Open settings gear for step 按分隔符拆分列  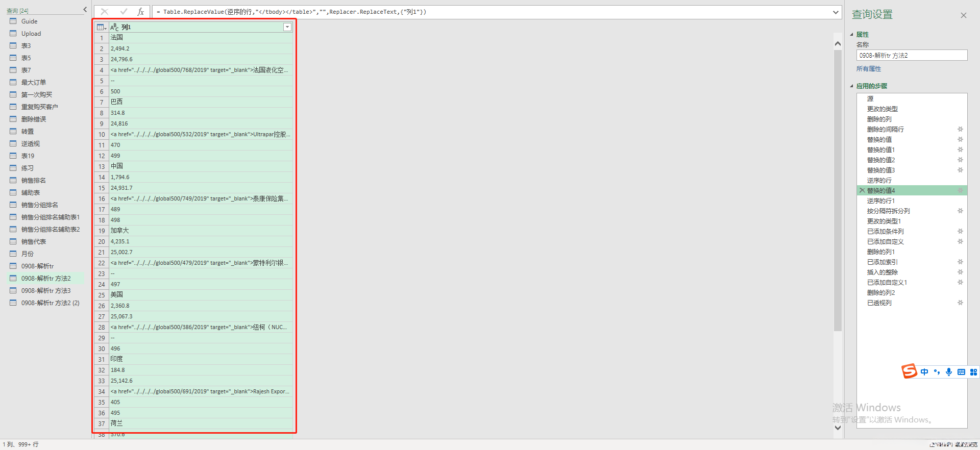point(960,211)
